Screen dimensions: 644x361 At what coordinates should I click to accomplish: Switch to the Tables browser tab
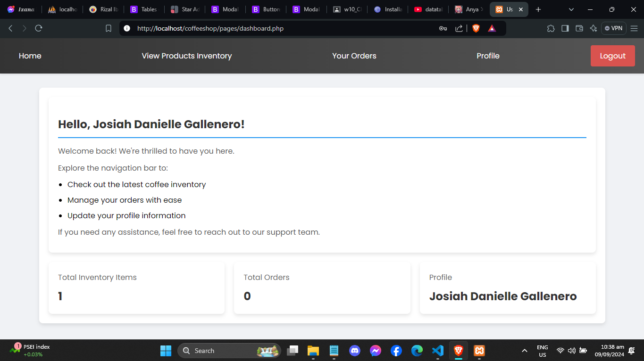point(144,9)
